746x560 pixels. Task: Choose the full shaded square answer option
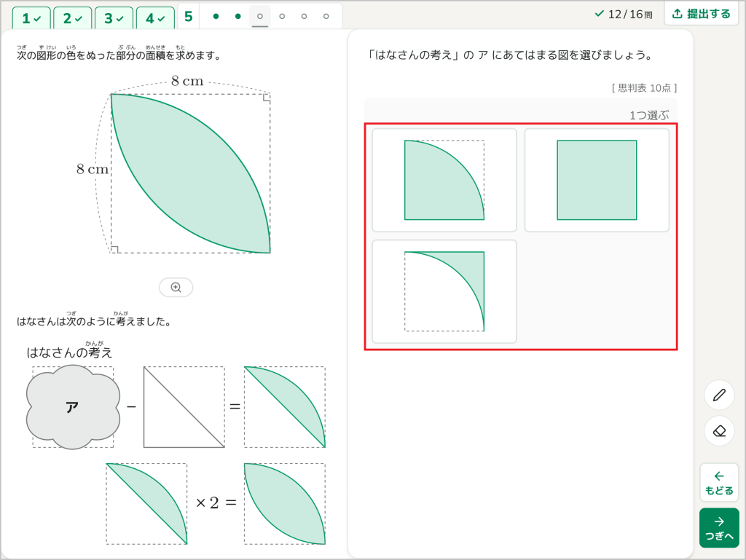(x=597, y=180)
